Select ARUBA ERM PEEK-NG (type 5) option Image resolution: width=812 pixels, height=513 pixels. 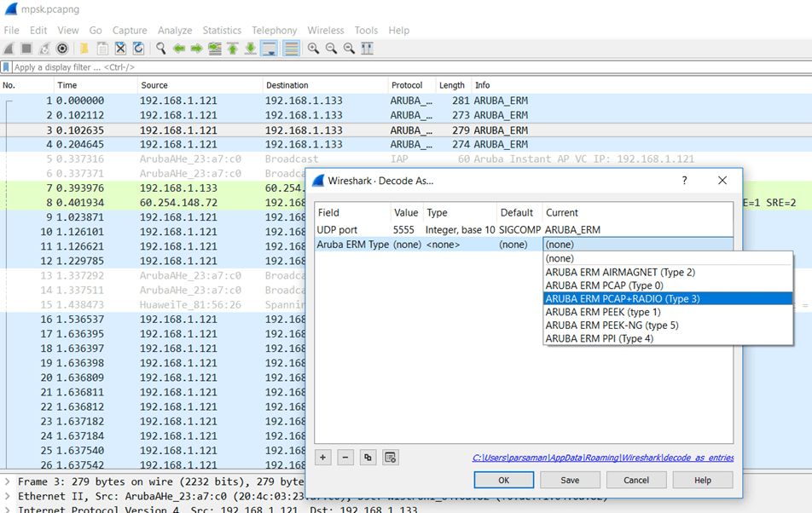612,326
